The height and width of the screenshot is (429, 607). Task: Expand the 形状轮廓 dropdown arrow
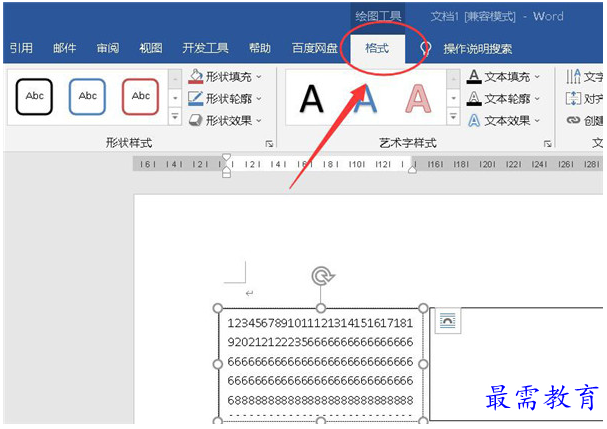pyautogui.click(x=259, y=99)
